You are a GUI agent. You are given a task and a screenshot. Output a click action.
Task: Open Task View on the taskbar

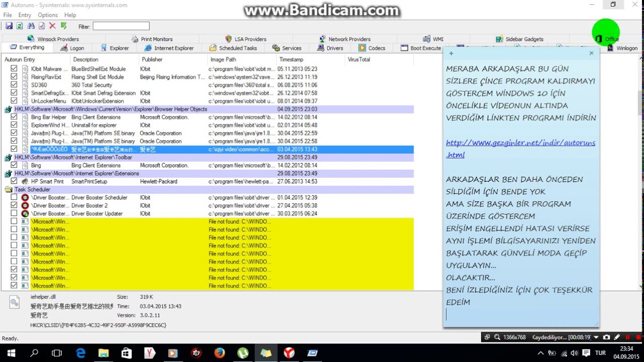click(57, 353)
